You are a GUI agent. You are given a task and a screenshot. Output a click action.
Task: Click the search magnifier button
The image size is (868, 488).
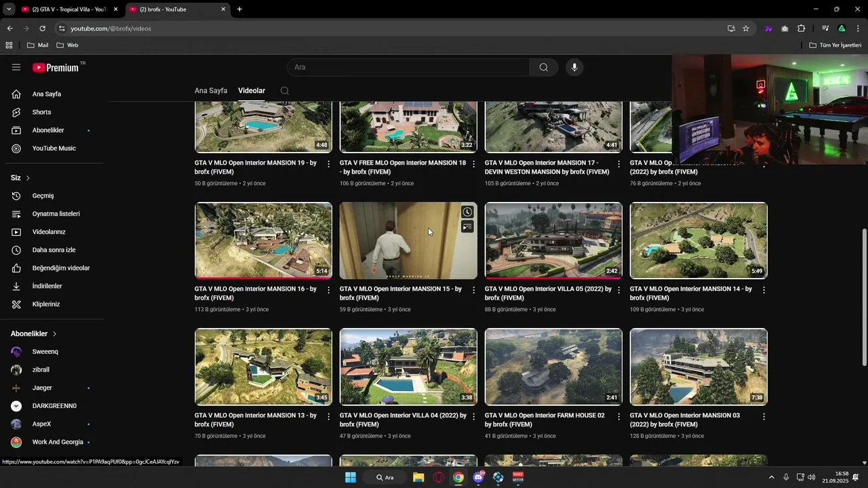click(544, 67)
